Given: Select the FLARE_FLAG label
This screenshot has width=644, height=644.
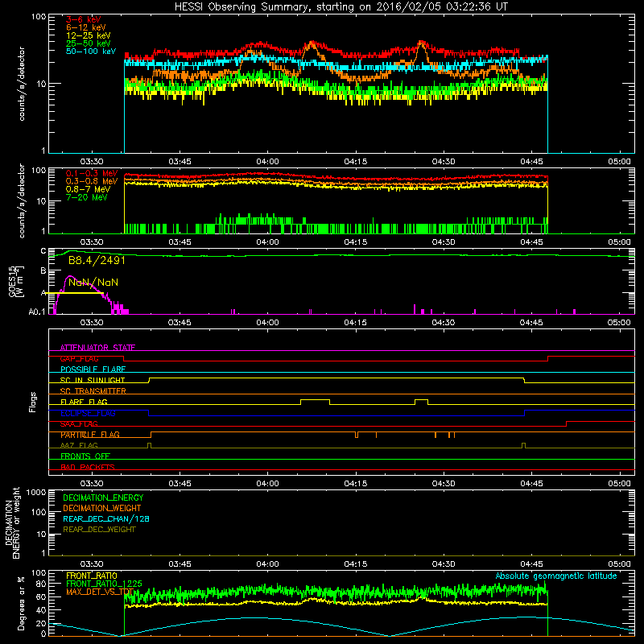Looking at the screenshot, I should click(x=84, y=402).
